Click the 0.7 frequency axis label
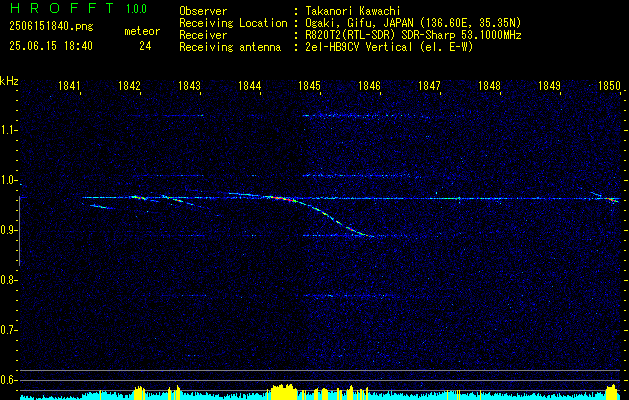The width and height of the screenshot is (629, 400). (8, 330)
